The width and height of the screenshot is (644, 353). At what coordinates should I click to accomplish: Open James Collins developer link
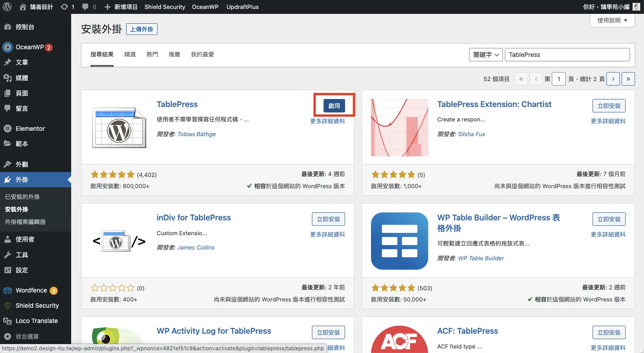click(196, 247)
